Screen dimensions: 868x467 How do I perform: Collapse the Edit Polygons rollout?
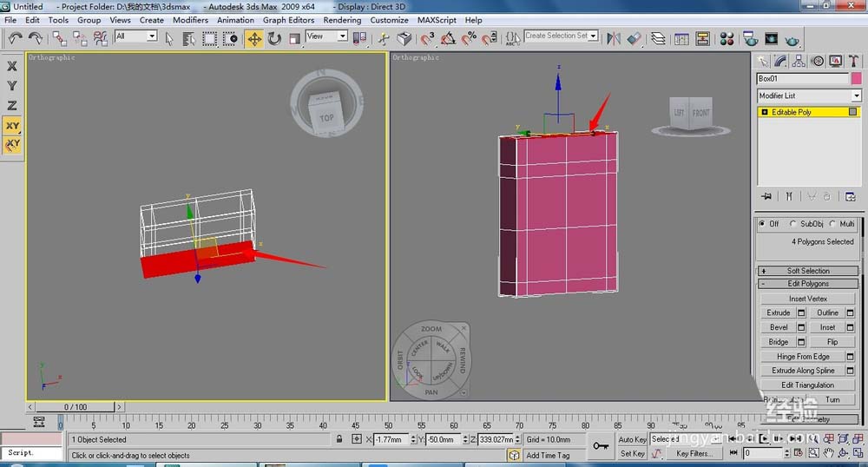point(808,283)
